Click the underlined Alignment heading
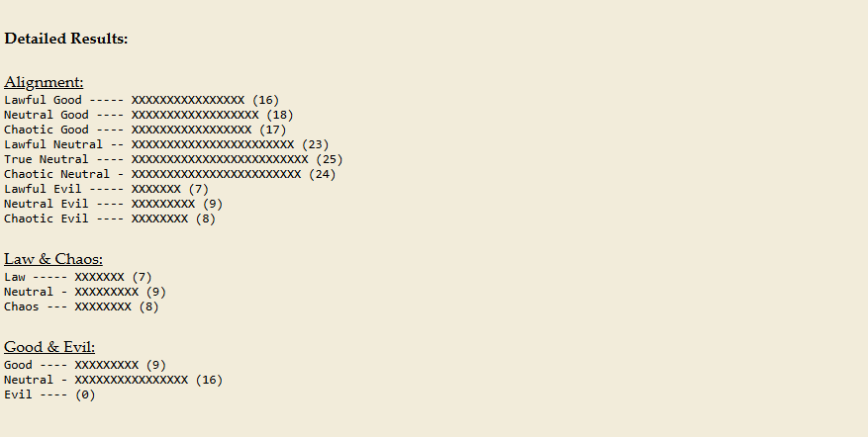This screenshot has width=868, height=437. tap(44, 82)
